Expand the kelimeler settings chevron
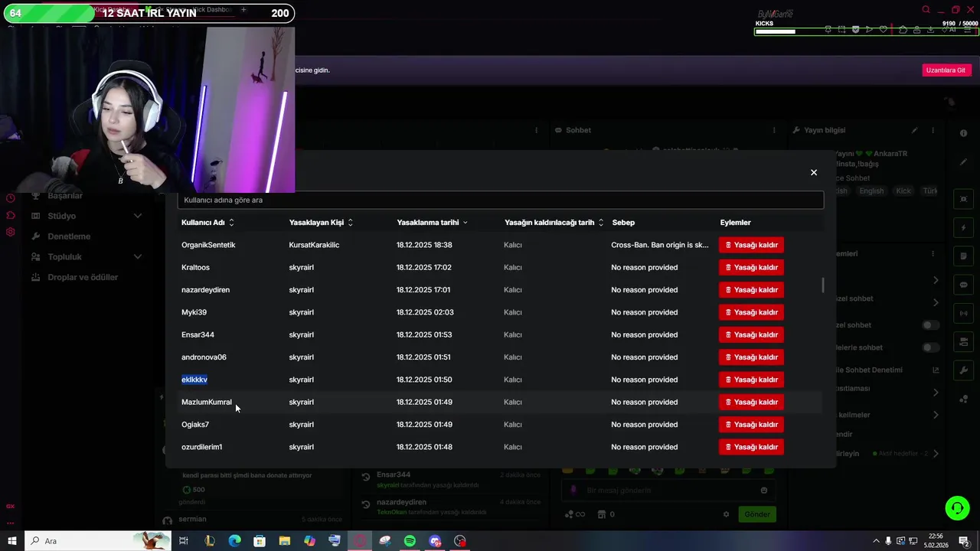 click(936, 415)
